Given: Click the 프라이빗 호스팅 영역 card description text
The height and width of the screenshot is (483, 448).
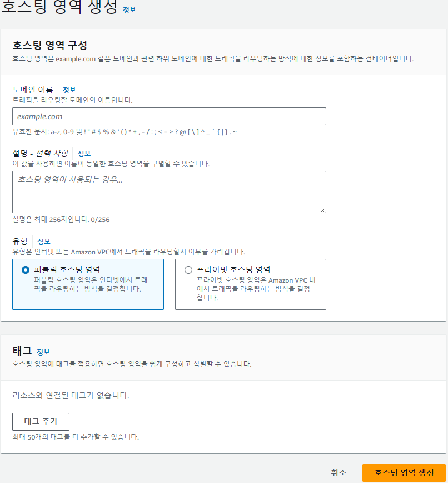Looking at the screenshot, I should point(256,289).
